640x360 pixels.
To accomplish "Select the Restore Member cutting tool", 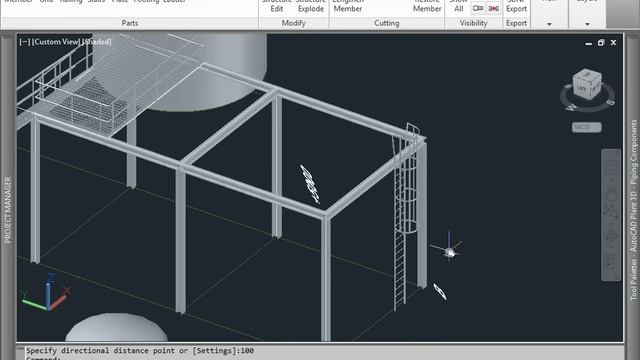I will pos(427,5).
